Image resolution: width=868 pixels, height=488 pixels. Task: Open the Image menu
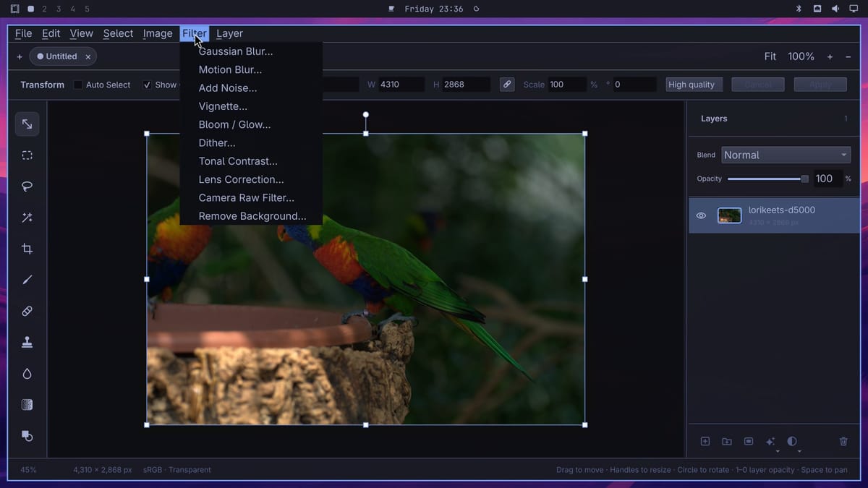[158, 33]
